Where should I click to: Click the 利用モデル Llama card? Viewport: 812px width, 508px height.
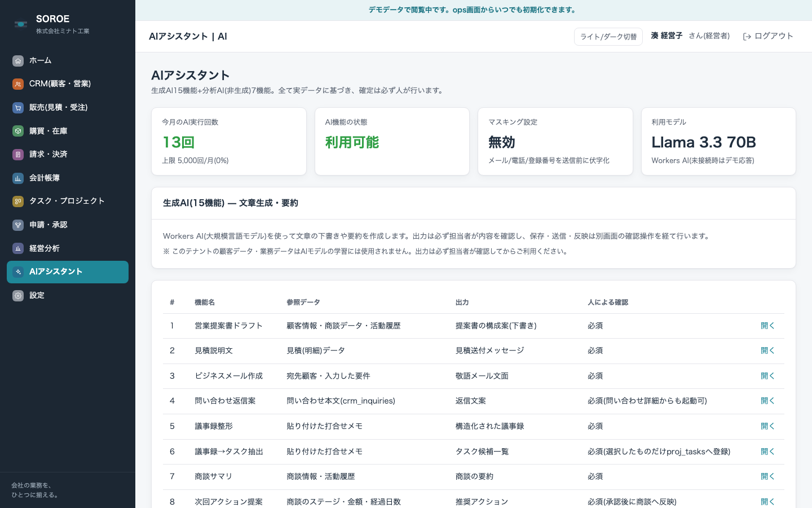(x=718, y=142)
